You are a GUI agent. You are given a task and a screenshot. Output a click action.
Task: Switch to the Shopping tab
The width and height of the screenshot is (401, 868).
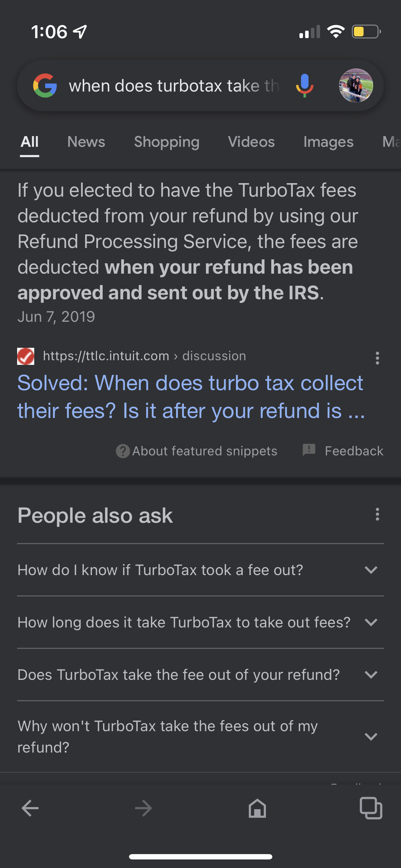point(166,142)
